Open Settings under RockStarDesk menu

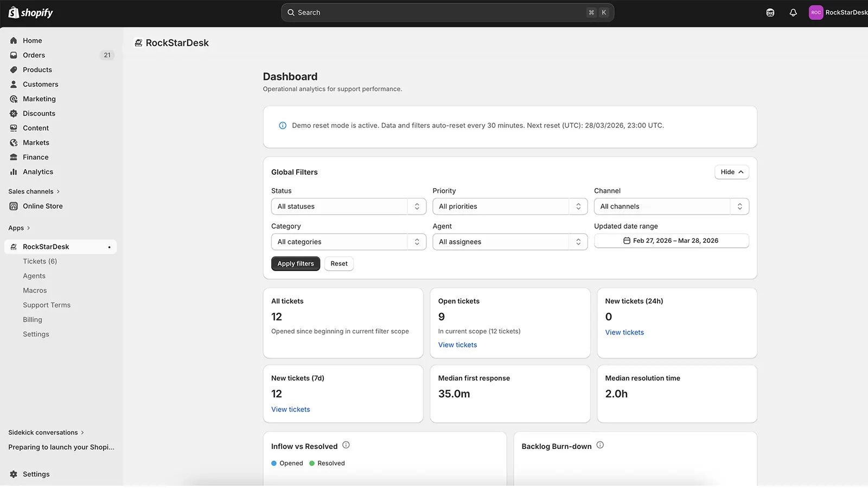point(36,335)
